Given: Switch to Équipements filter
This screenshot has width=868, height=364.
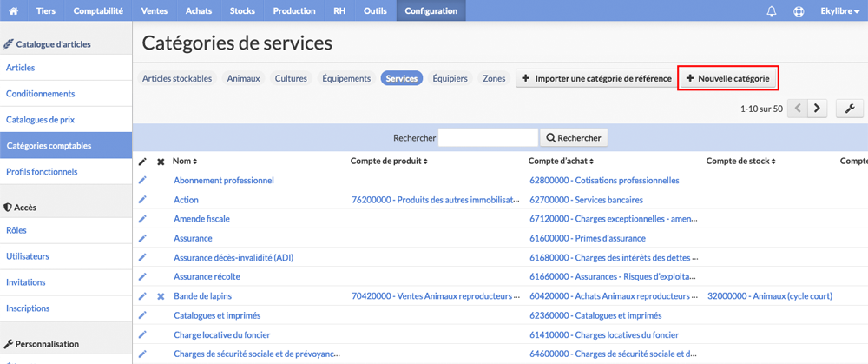Looking at the screenshot, I should tap(346, 79).
